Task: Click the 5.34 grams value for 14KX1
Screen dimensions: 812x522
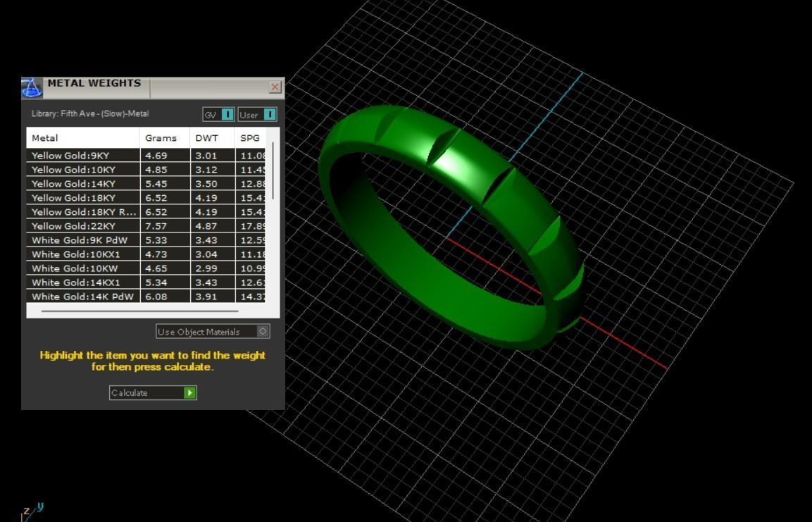Action: point(156,282)
